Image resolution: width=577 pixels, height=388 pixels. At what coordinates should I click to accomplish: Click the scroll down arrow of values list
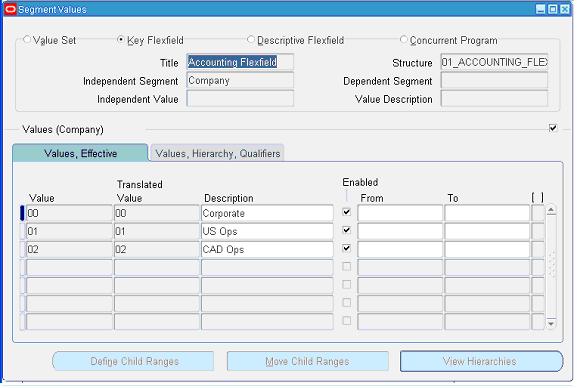pos(551,324)
